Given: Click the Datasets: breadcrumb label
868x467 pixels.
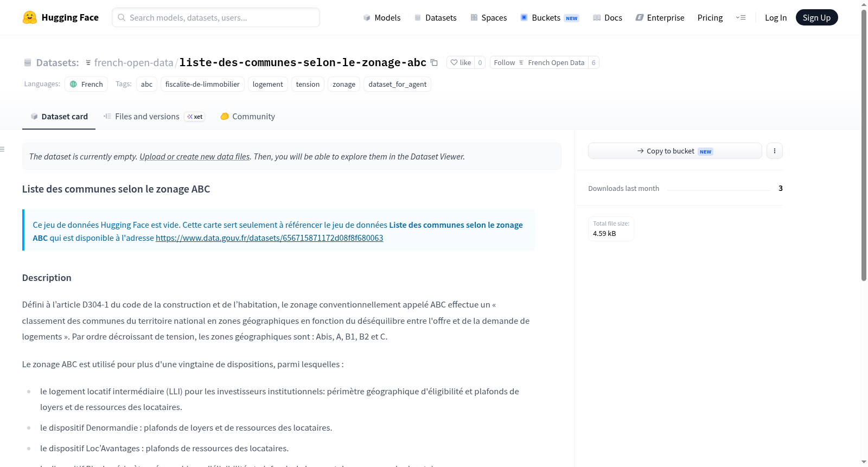Looking at the screenshot, I should (58, 62).
